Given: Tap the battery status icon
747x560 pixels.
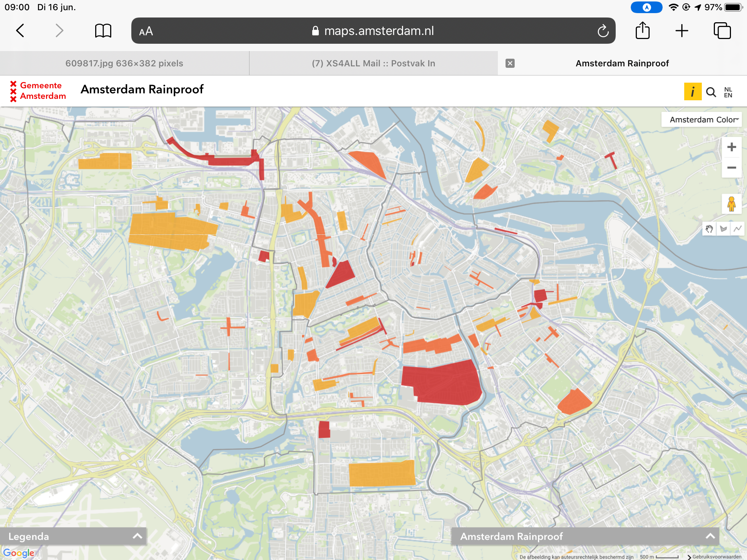Looking at the screenshot, I should 734,7.
